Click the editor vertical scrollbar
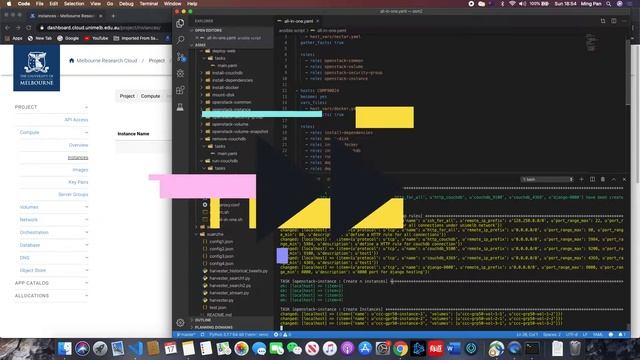Image resolution: width=640 pixels, height=360 pixels. [x=628, y=73]
